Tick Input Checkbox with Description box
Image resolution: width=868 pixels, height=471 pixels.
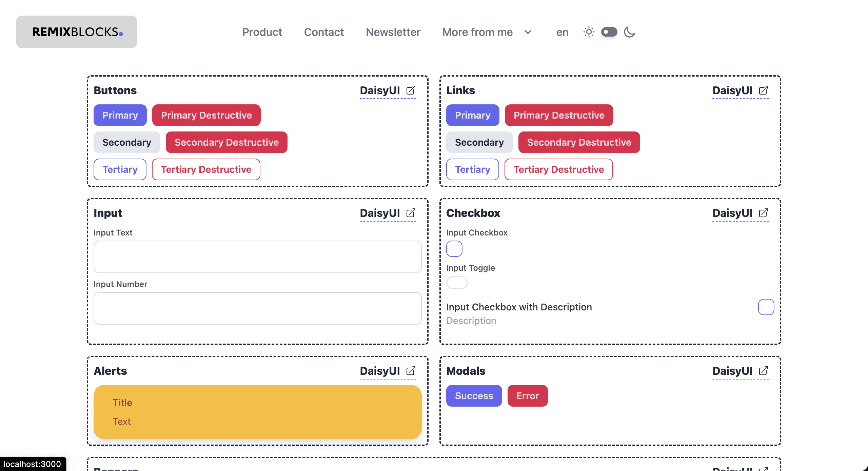766,307
